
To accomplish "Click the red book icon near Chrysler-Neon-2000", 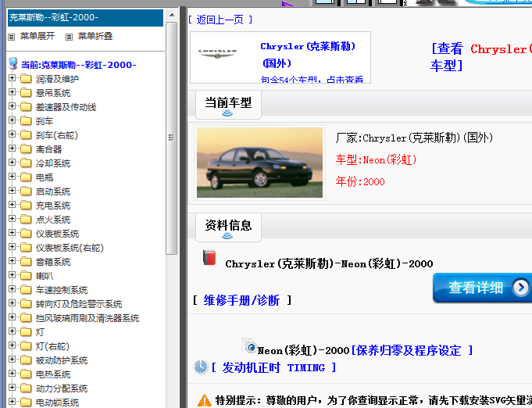I will point(209,258).
